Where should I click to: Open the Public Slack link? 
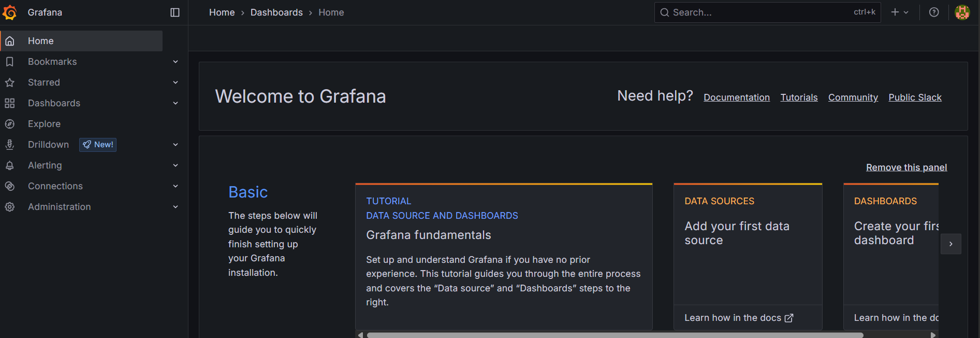915,97
